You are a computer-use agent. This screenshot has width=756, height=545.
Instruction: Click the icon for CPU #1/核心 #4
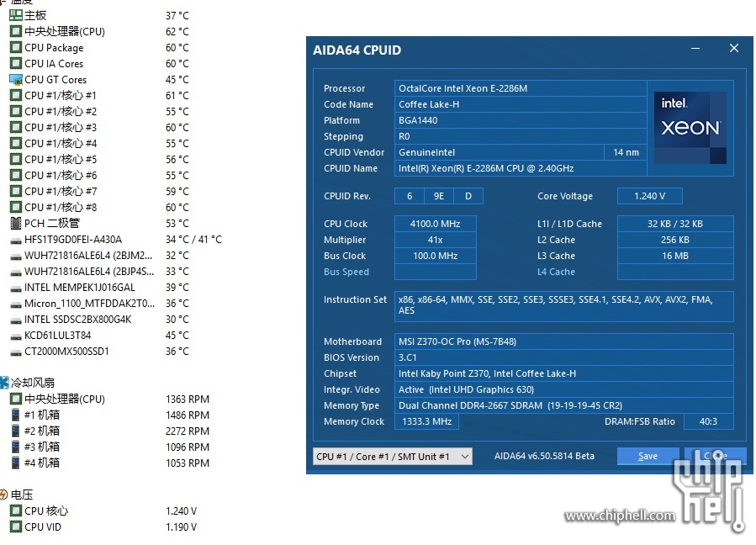[16, 143]
